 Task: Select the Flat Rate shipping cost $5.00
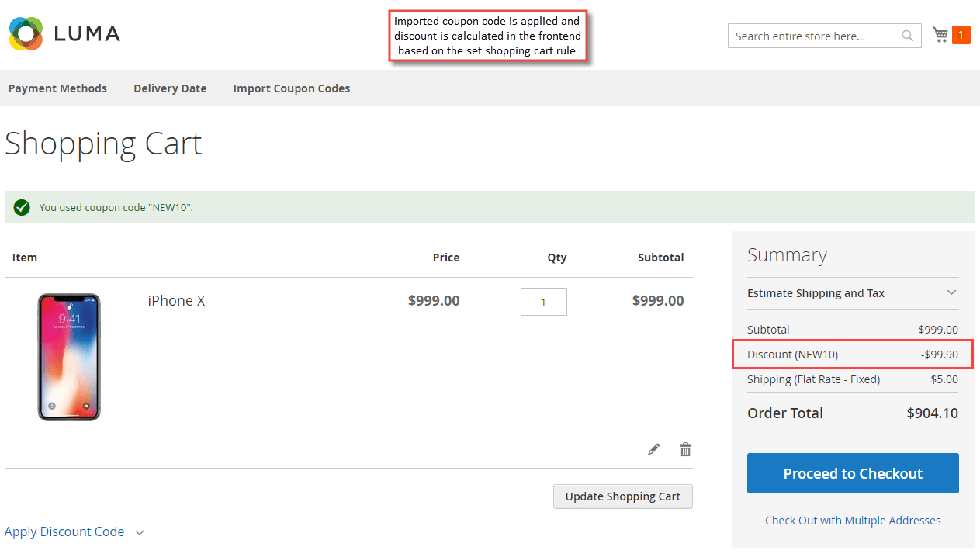944,379
